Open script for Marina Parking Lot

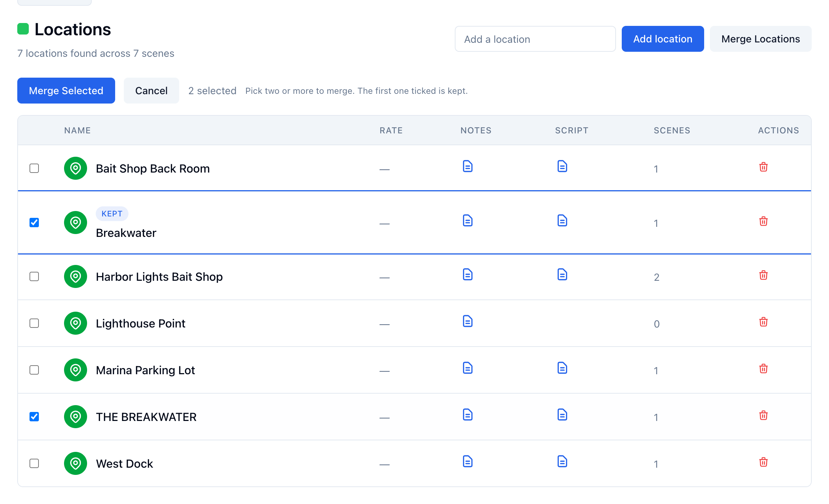(x=562, y=368)
